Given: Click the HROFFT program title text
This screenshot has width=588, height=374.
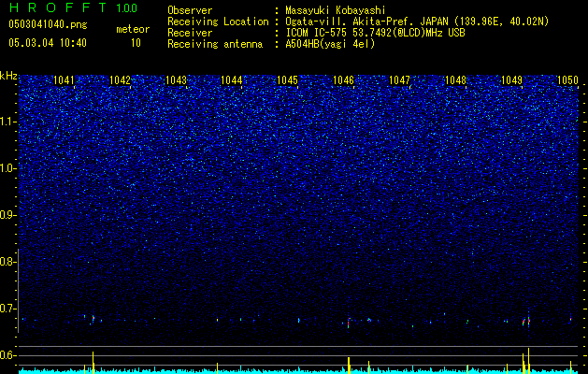Looking at the screenshot, I should (59, 7).
